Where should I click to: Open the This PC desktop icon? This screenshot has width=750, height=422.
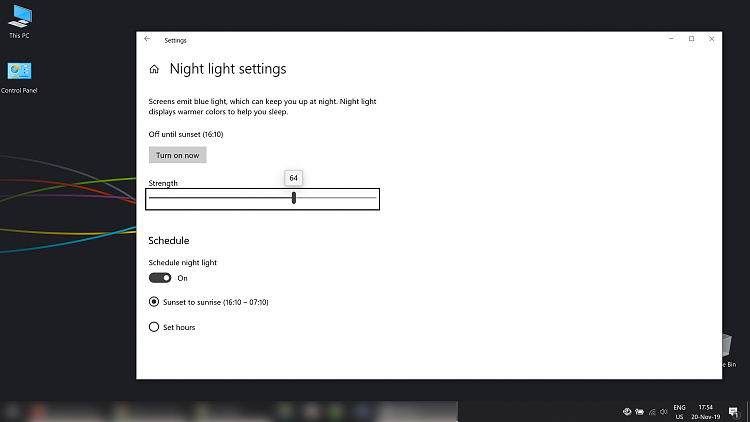pyautogui.click(x=20, y=22)
